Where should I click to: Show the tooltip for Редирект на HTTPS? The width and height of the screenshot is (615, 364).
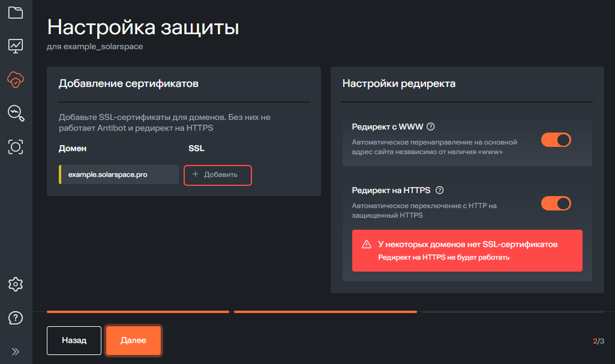click(440, 190)
